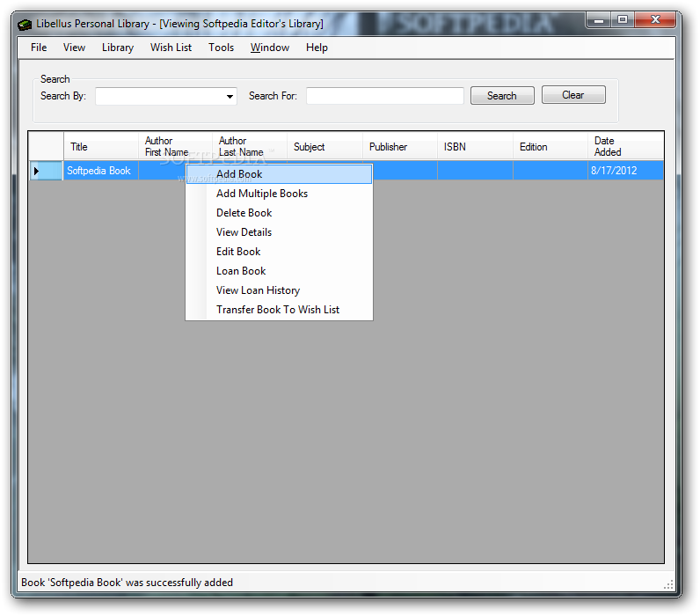Sort by Author Last Name column header
The image size is (700, 616).
[250, 146]
